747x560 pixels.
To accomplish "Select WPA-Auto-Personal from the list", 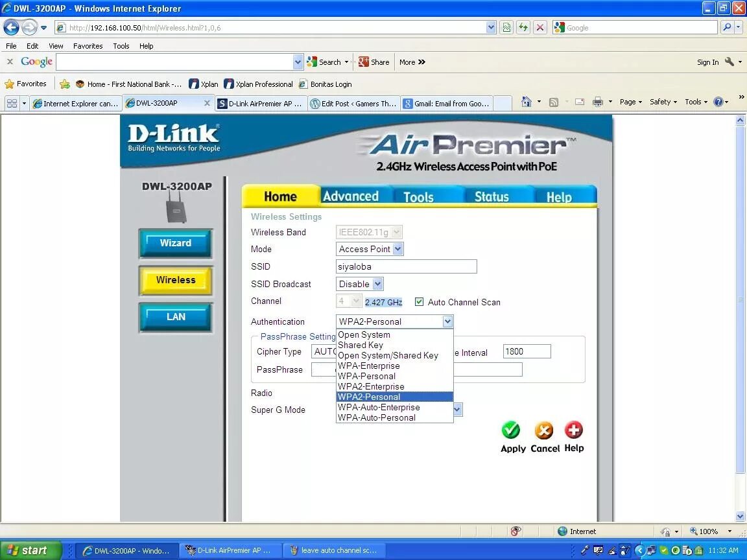I will 394,417.
